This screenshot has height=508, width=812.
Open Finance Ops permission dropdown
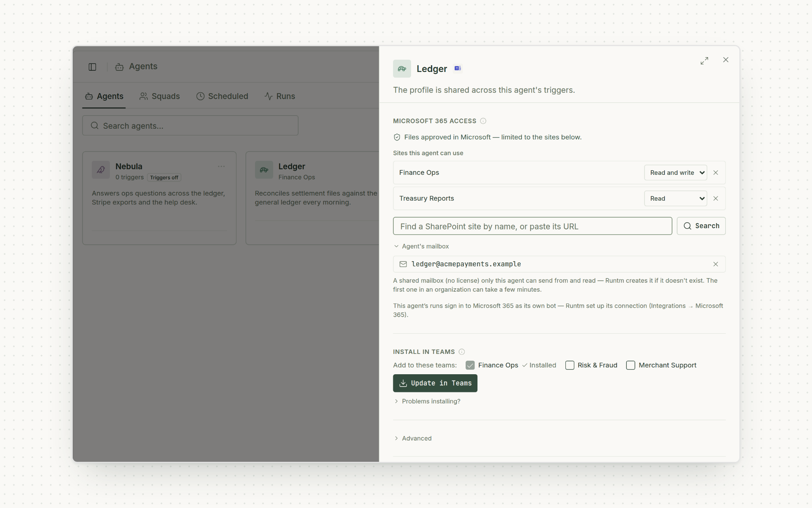pyautogui.click(x=675, y=173)
